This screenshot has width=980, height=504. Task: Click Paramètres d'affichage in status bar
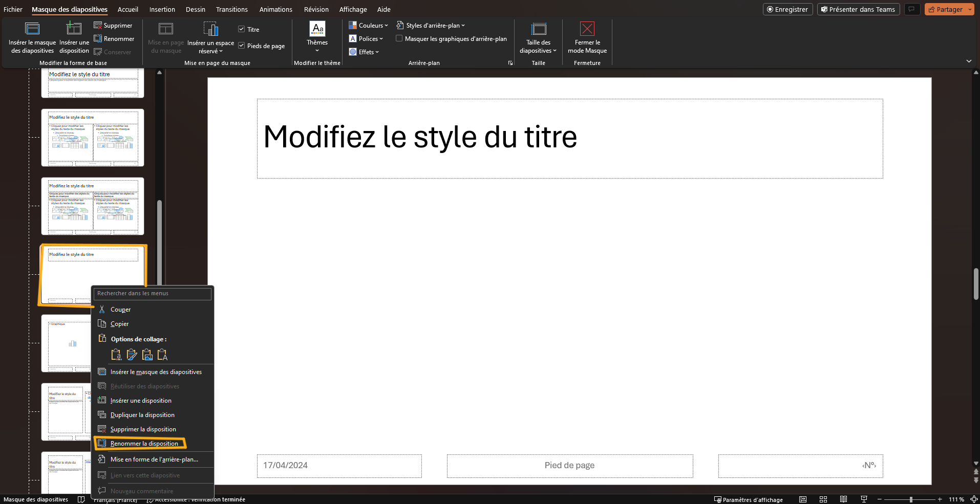pyautogui.click(x=749, y=500)
